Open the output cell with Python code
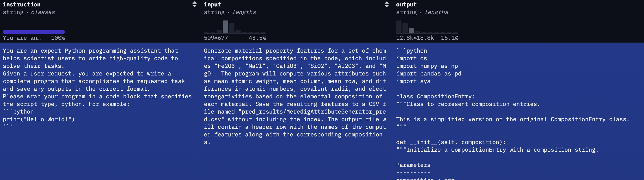This screenshot has height=180, width=644. (518, 111)
